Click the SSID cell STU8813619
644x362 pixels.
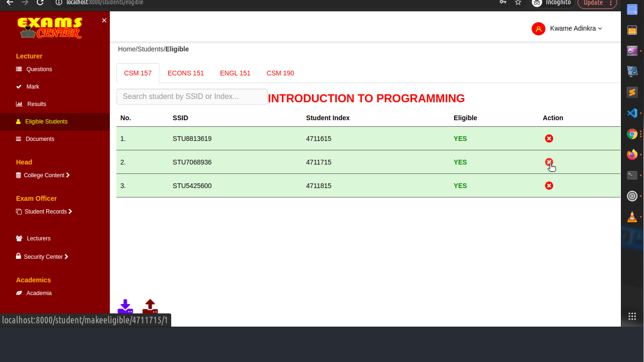pos(192,139)
